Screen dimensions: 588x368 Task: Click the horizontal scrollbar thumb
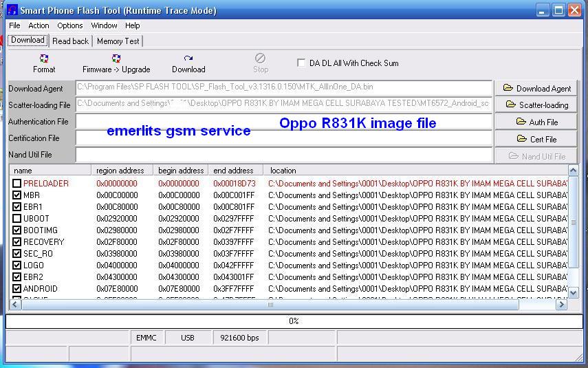[270, 305]
